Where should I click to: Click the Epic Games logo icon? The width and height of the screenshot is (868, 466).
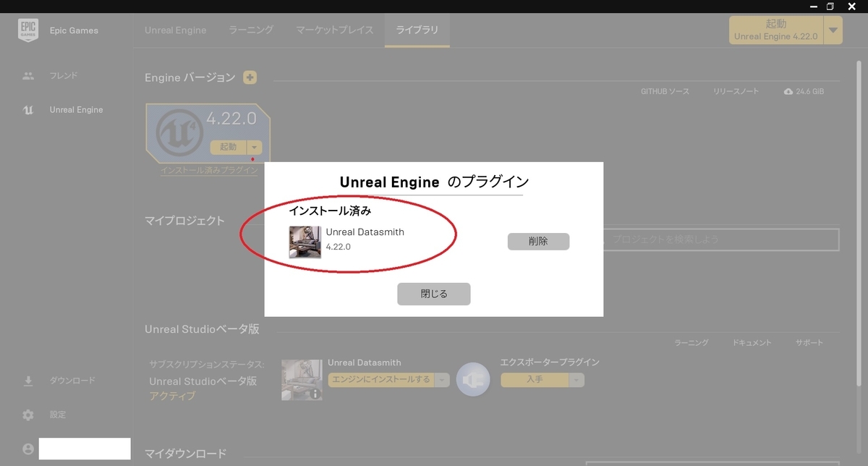coord(27,30)
